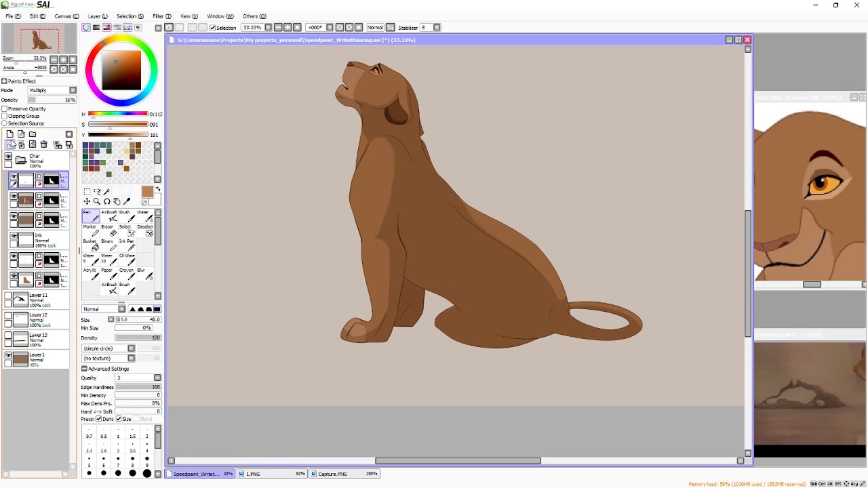Choose the move layer tool

(x=87, y=201)
